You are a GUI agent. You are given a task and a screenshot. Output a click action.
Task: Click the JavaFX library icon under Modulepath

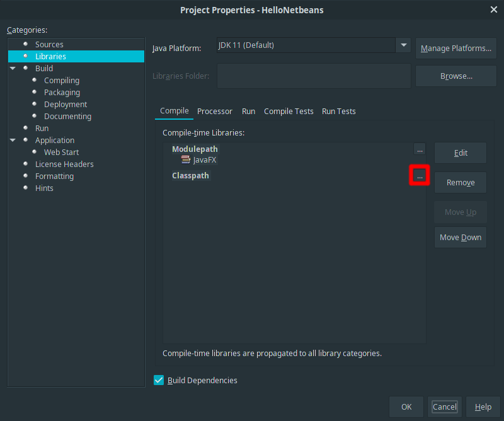[x=186, y=160]
